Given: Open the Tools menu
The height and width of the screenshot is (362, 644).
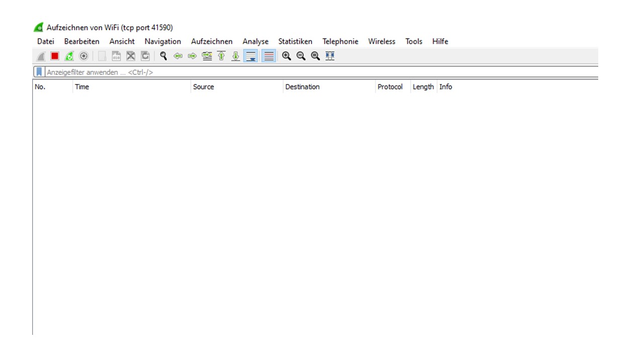Looking at the screenshot, I should (x=414, y=42).
